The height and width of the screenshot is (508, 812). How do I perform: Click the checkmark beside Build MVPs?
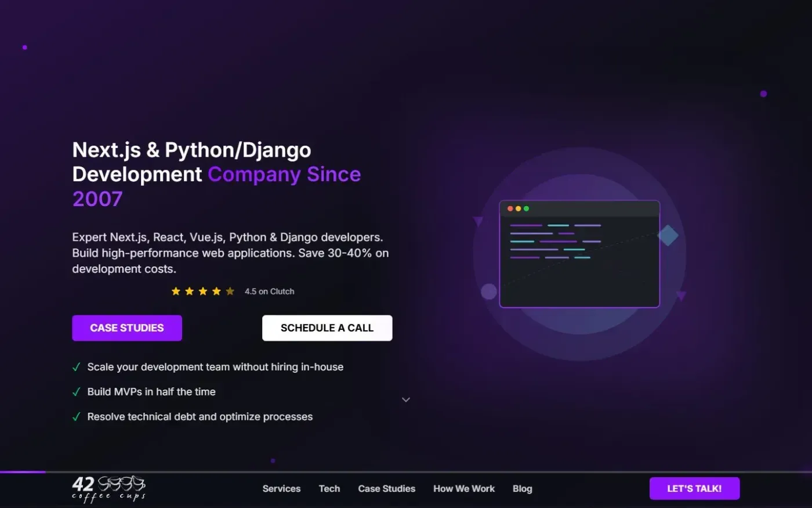[76, 392]
